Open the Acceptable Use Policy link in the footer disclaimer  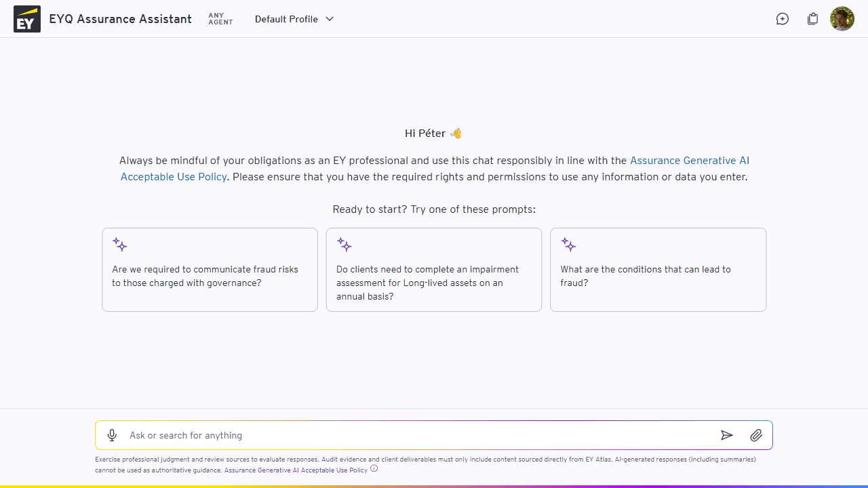coord(296,470)
